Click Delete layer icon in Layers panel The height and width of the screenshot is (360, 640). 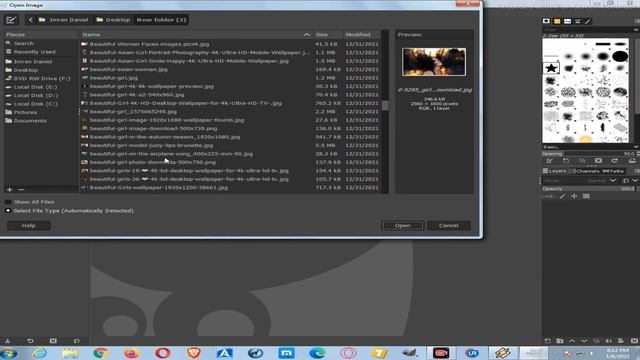point(634,341)
